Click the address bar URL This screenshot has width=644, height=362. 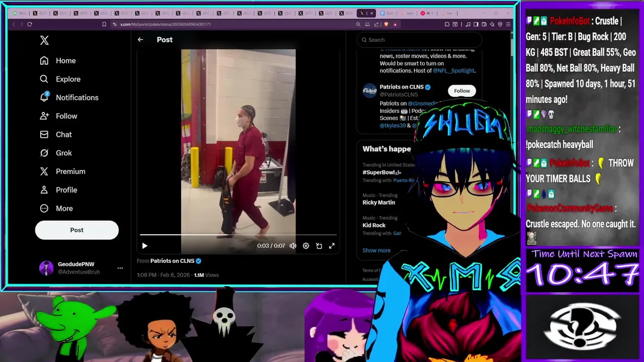click(166, 24)
